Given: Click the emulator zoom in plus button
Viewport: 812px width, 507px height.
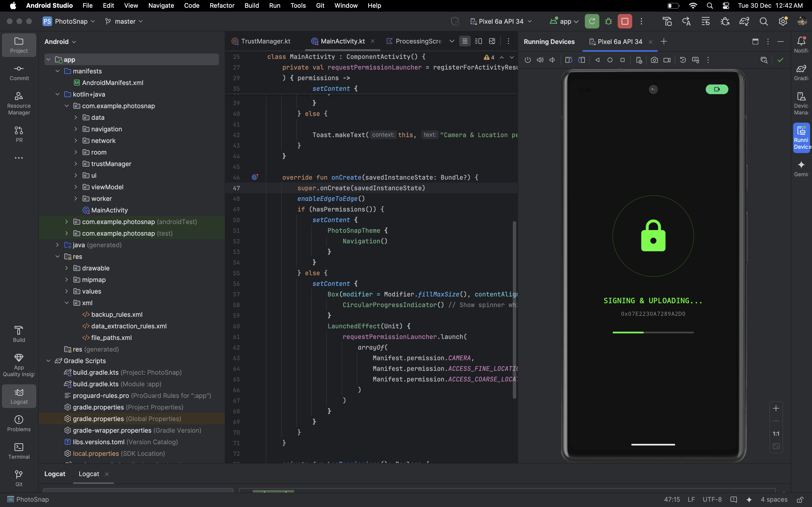Looking at the screenshot, I should [776, 408].
